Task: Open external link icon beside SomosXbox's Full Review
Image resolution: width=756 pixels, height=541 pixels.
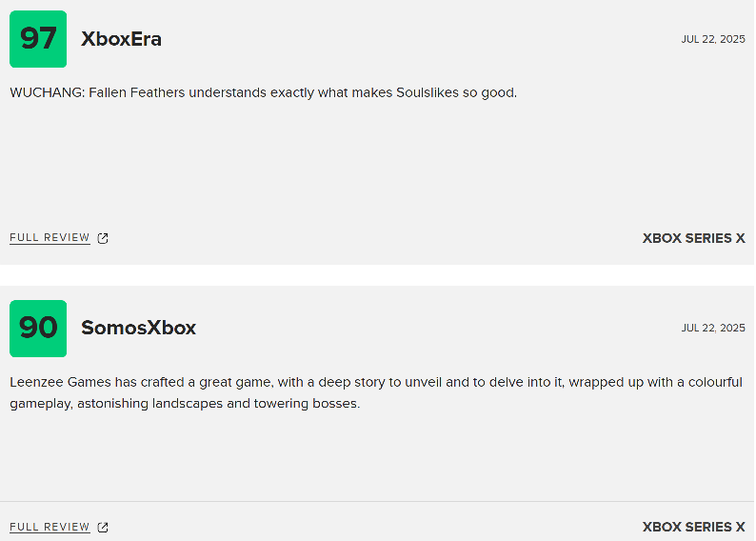Action: 103,527
